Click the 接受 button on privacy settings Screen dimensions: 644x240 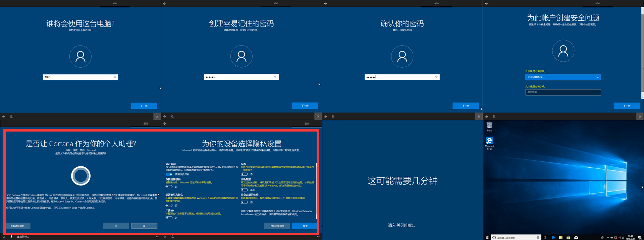(305, 226)
